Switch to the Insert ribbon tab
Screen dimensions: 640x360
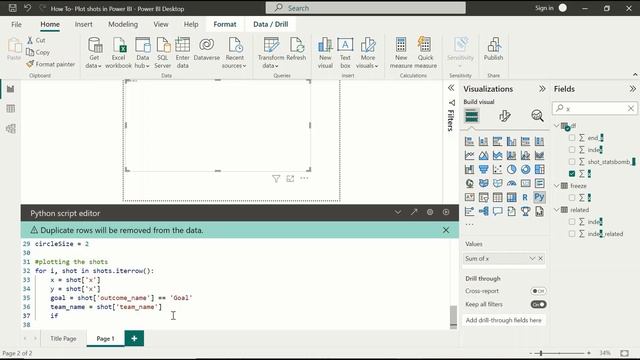[x=83, y=24]
